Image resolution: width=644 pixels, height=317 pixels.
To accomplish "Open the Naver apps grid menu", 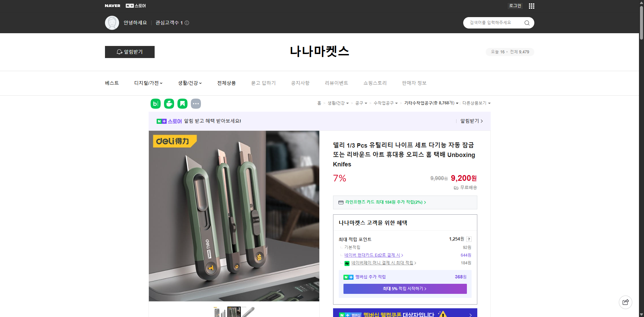I will 531,6.
